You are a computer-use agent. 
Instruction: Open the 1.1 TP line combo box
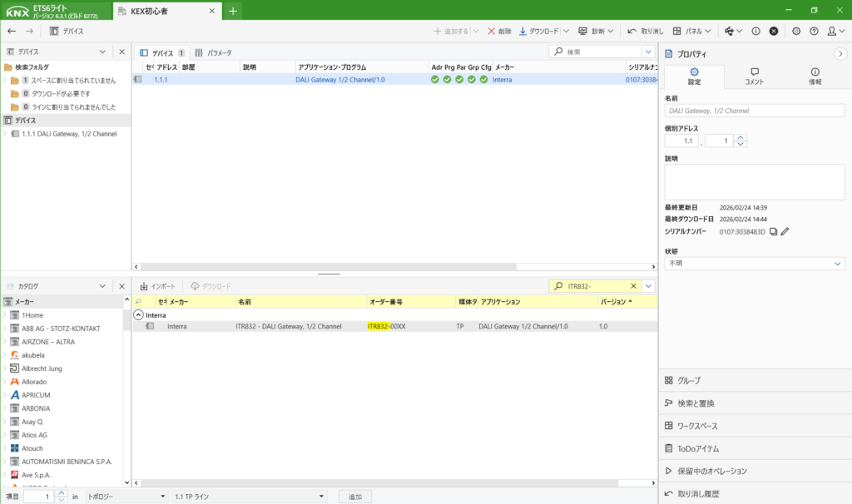tap(247, 497)
